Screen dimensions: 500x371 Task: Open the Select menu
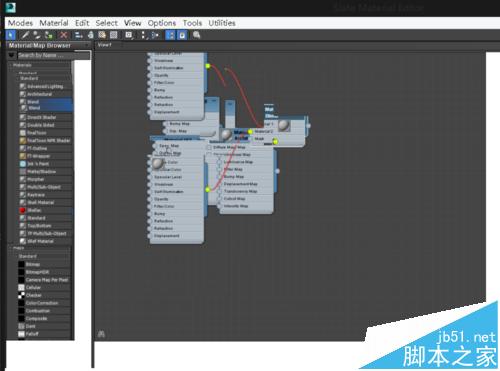(107, 23)
